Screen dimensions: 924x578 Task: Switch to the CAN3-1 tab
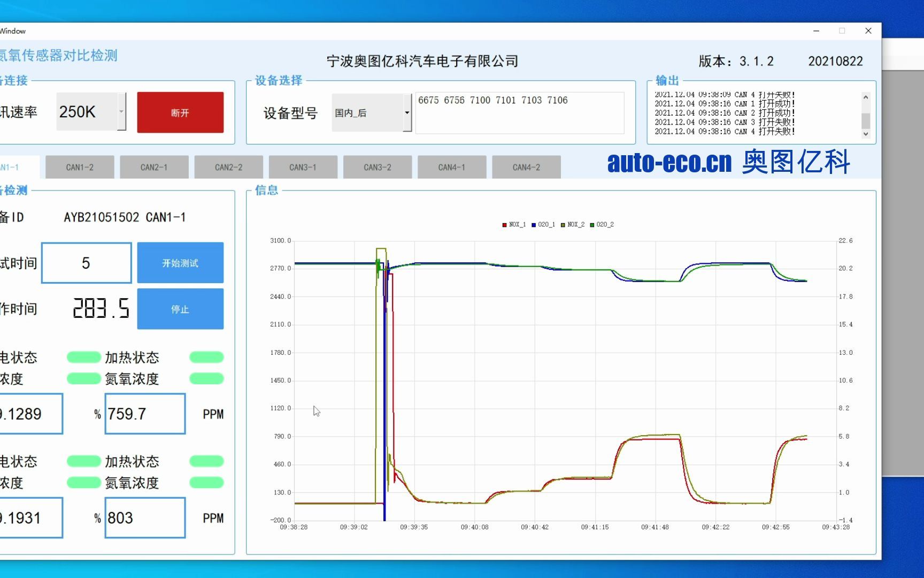[303, 168]
